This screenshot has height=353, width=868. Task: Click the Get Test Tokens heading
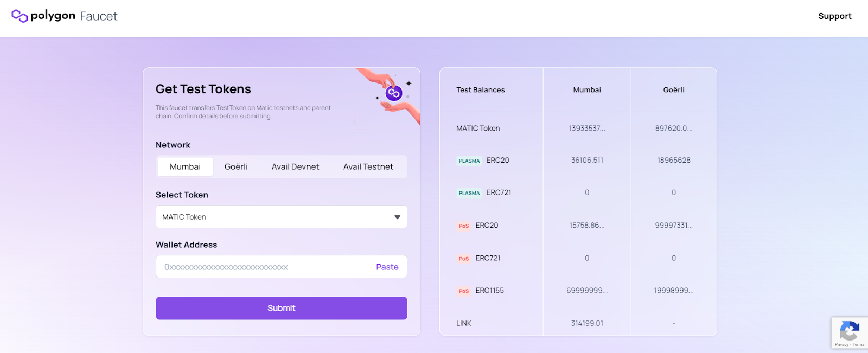point(203,89)
